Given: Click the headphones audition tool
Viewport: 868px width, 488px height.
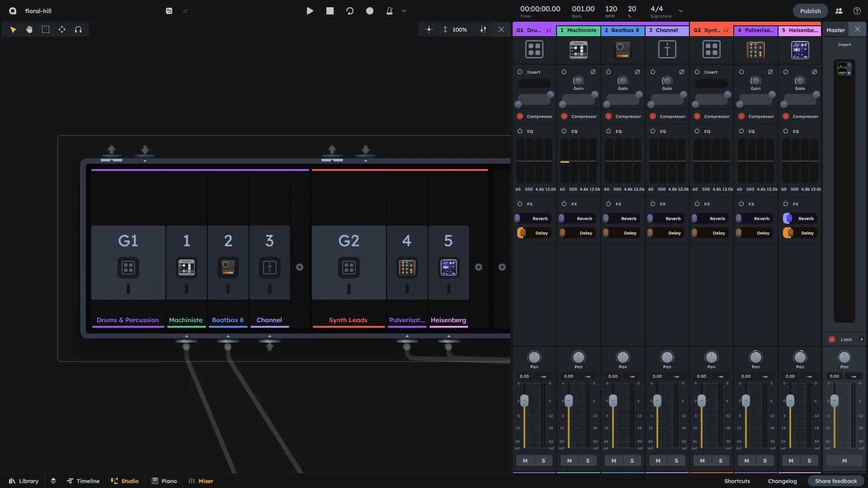Looking at the screenshot, I should pyautogui.click(x=78, y=29).
